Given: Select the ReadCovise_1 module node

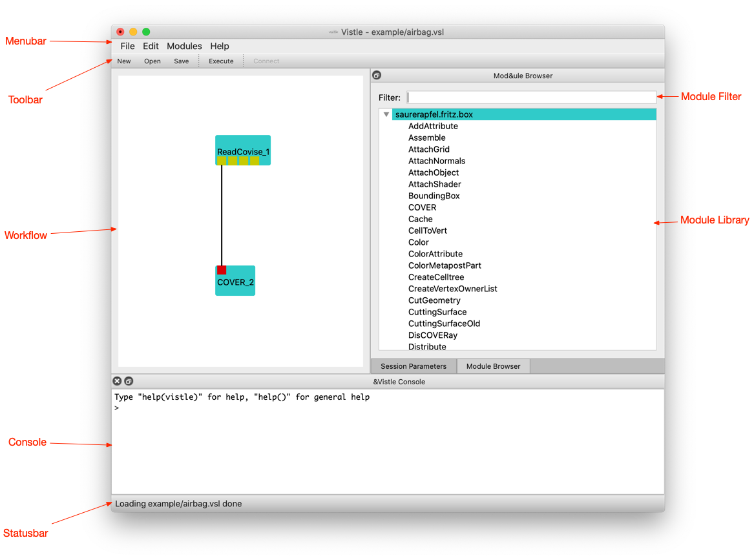Looking at the screenshot, I should [x=243, y=150].
